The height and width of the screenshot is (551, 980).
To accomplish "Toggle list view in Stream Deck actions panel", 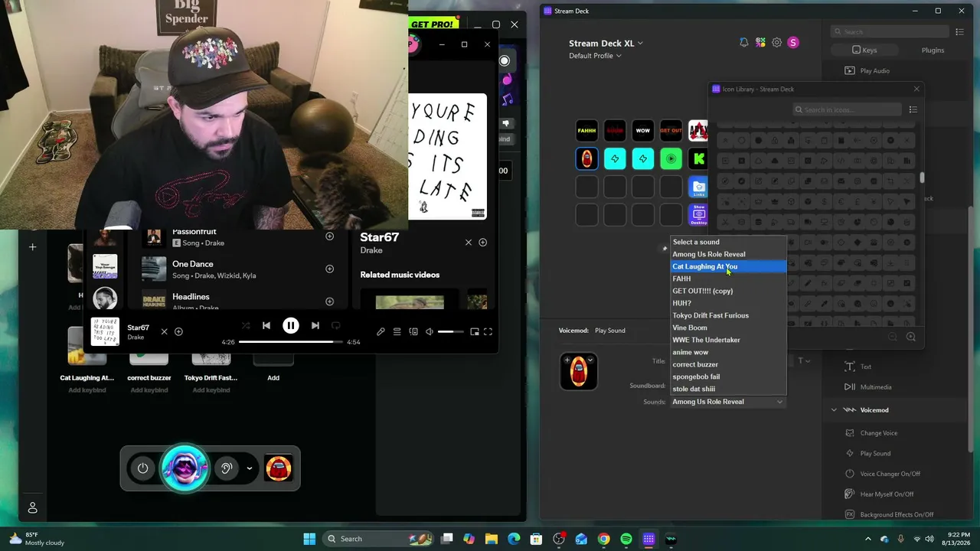I will click(x=960, y=31).
